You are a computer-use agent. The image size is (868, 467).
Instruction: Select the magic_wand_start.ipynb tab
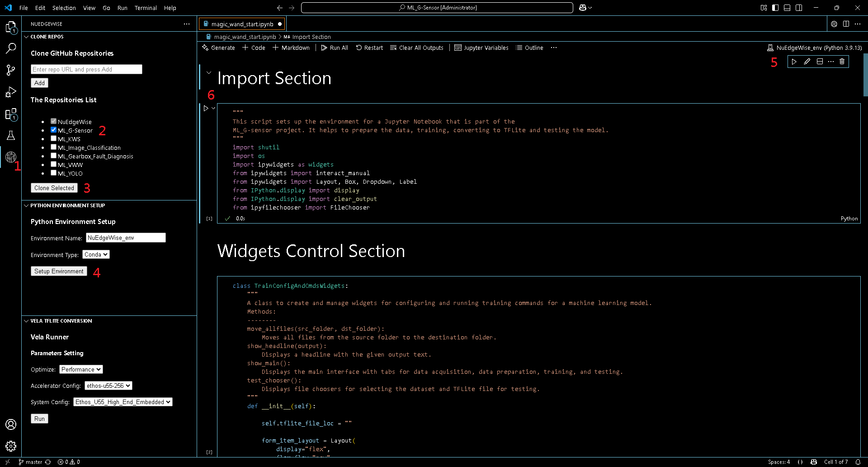tap(242, 24)
